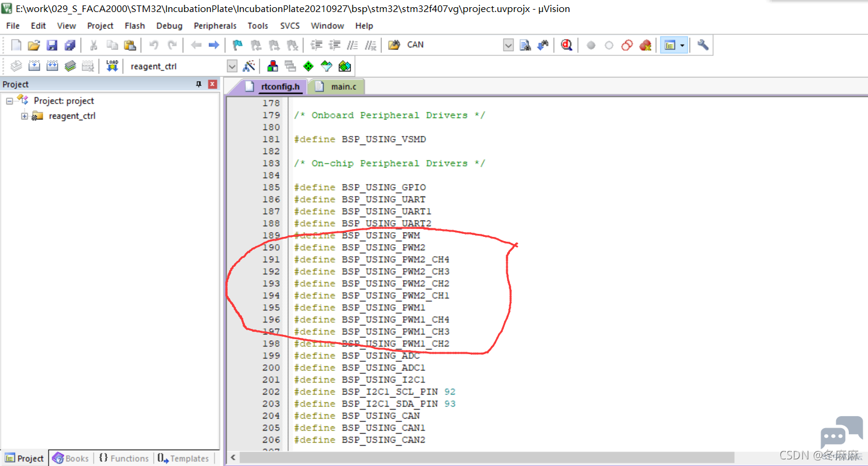Expand the reagent_ctrl tree node

click(24, 116)
